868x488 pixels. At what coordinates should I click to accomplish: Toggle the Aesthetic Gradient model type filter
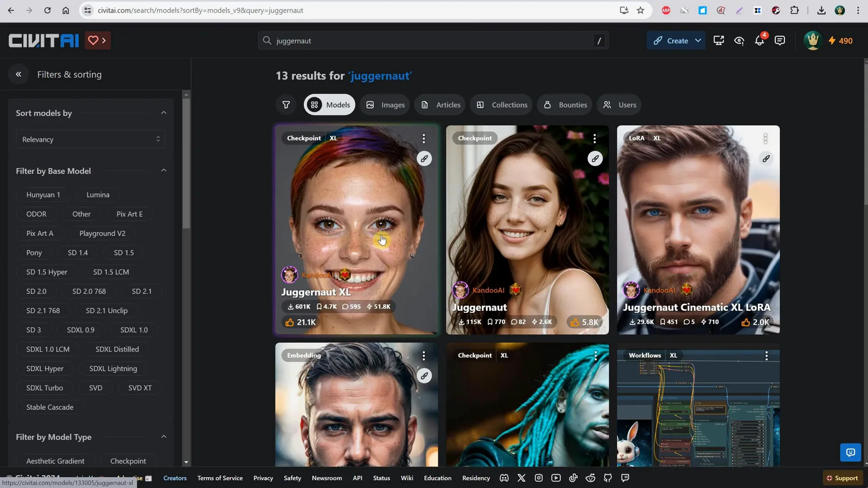[x=55, y=461]
